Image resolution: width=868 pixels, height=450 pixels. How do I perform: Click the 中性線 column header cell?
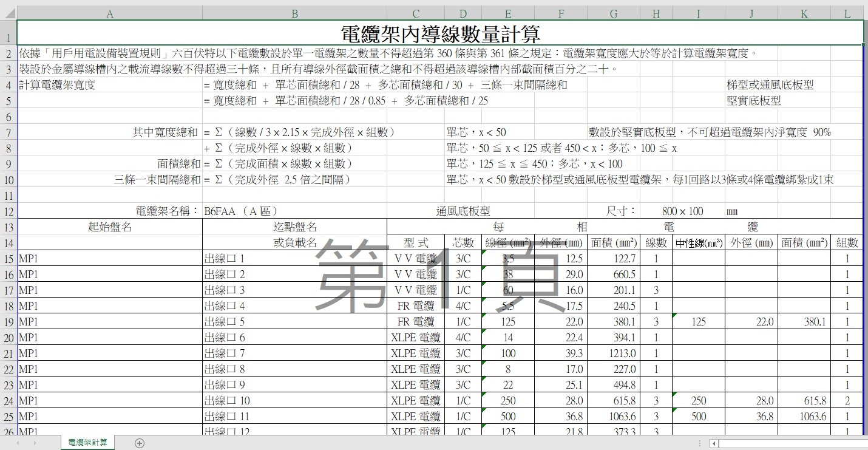(698, 243)
